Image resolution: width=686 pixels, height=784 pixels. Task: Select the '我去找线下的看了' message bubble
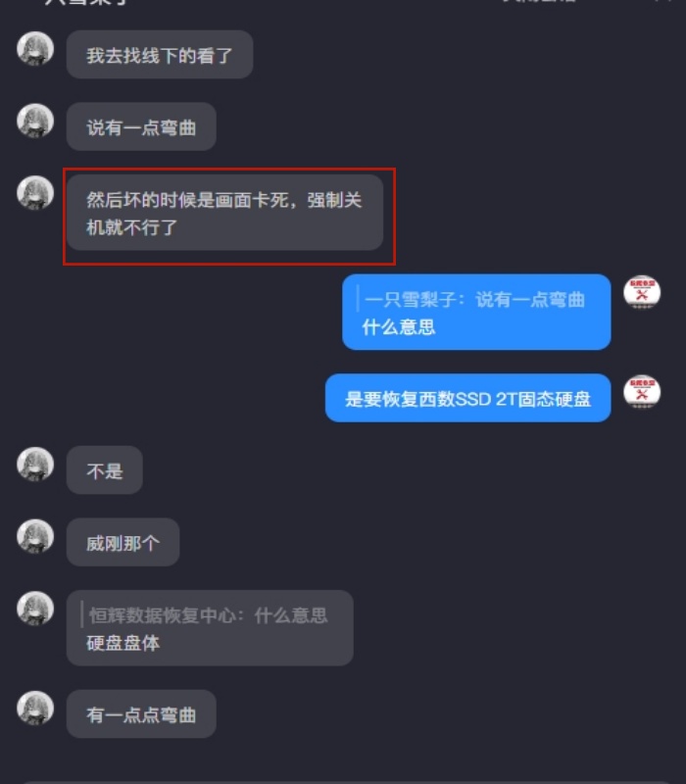coord(160,55)
